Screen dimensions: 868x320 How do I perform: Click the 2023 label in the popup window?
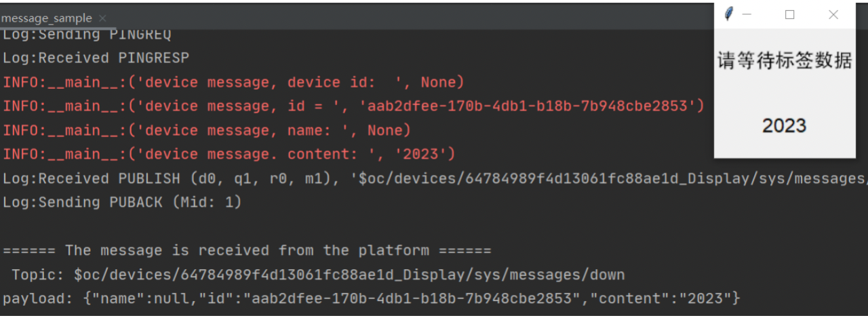(784, 125)
